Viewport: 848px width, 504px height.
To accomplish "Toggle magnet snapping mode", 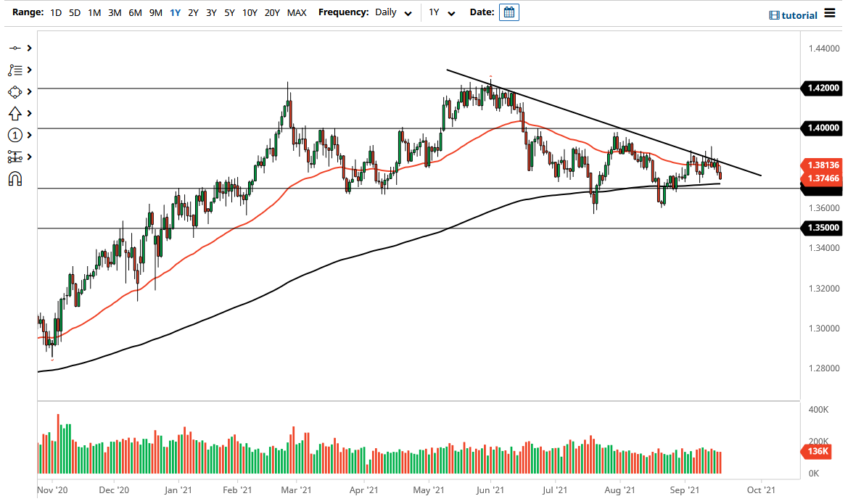I will point(15,178).
